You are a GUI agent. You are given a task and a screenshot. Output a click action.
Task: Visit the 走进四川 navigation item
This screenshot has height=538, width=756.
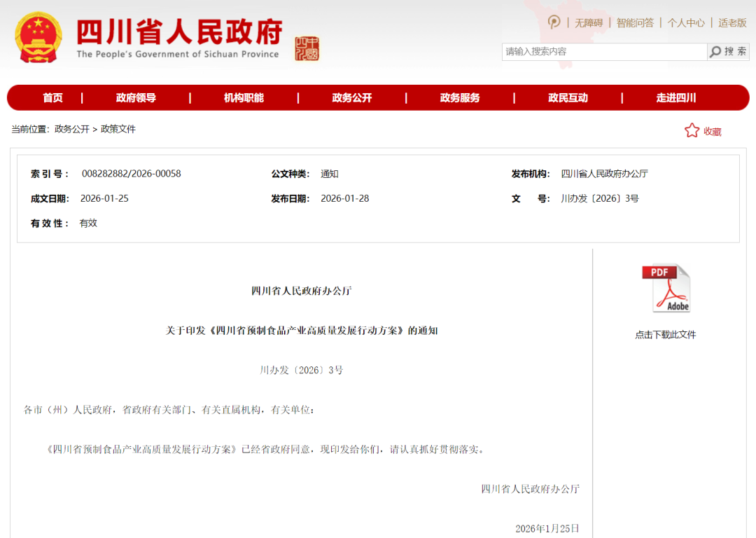pyautogui.click(x=675, y=98)
